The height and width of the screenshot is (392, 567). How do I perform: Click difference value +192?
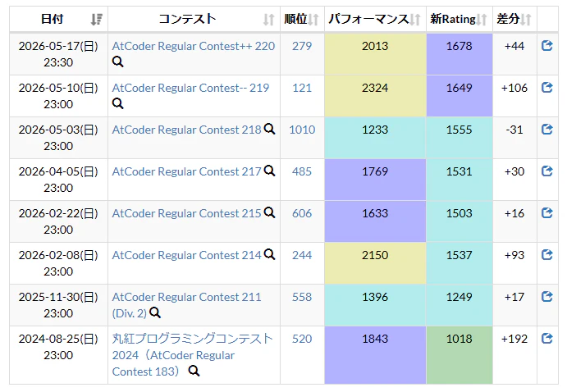point(514,339)
